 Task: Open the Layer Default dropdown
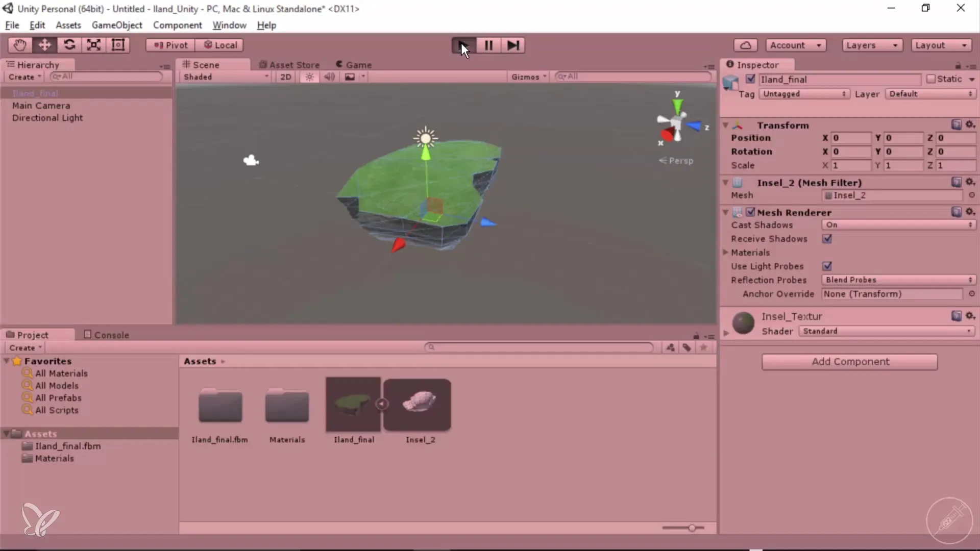pyautogui.click(x=931, y=94)
